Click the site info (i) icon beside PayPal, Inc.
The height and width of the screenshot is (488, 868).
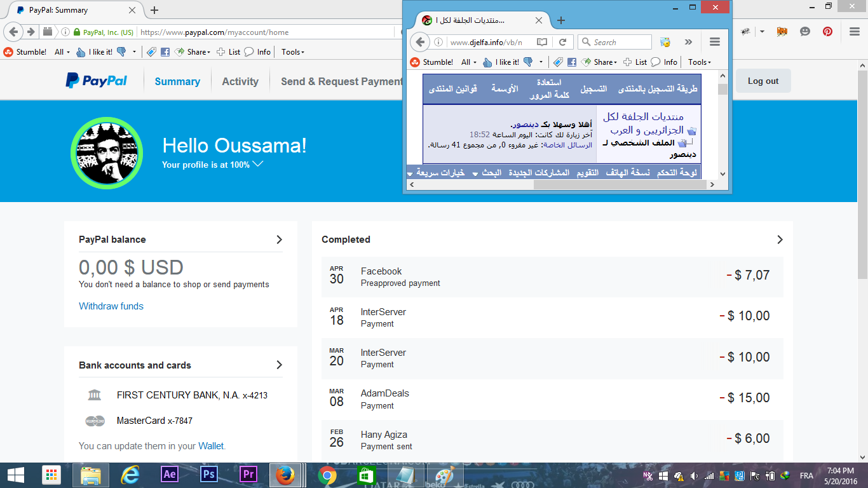pyautogui.click(x=65, y=32)
